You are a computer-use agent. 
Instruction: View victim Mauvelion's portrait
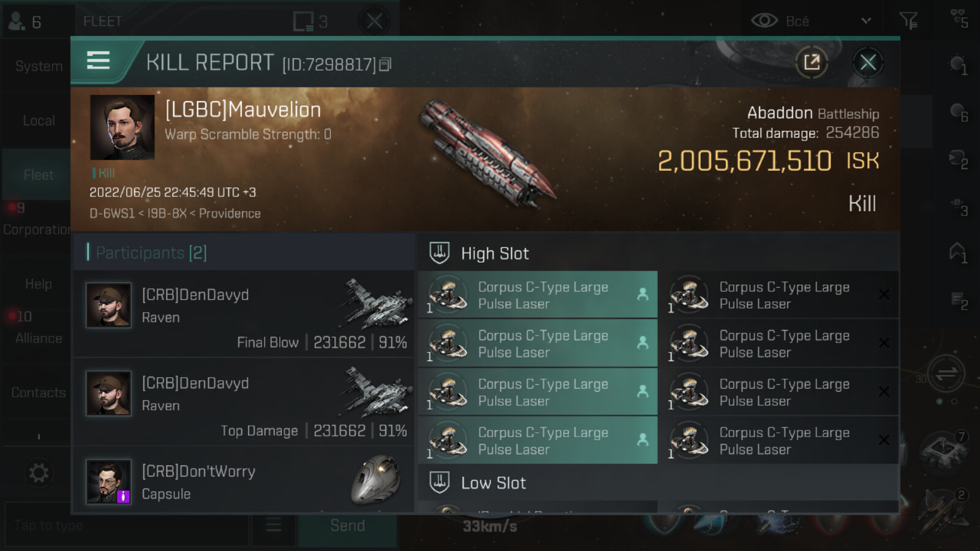pos(122,127)
